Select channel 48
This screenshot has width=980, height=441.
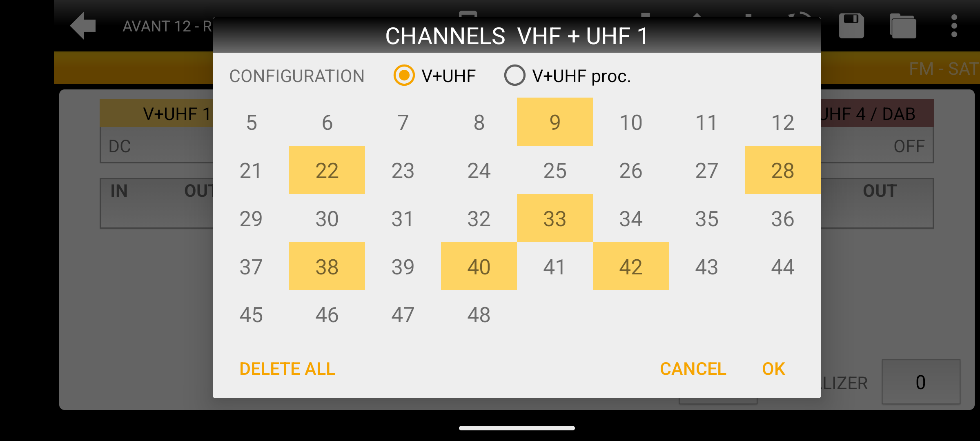479,315
